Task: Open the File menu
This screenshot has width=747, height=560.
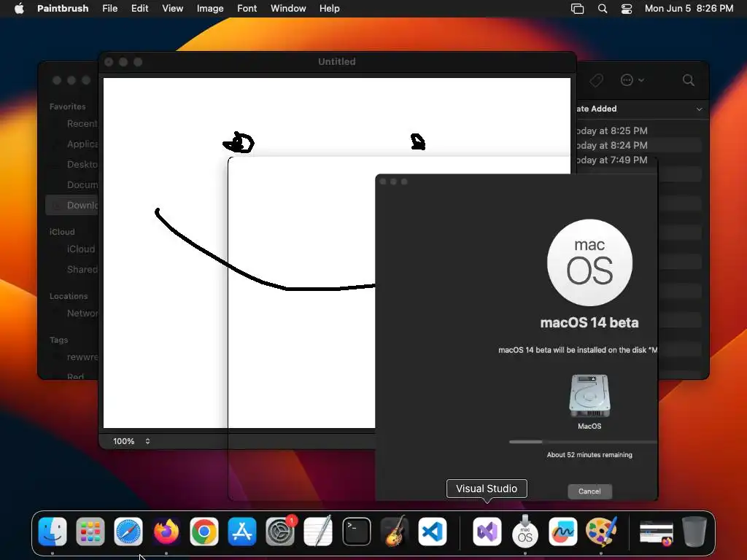Action: (110, 9)
